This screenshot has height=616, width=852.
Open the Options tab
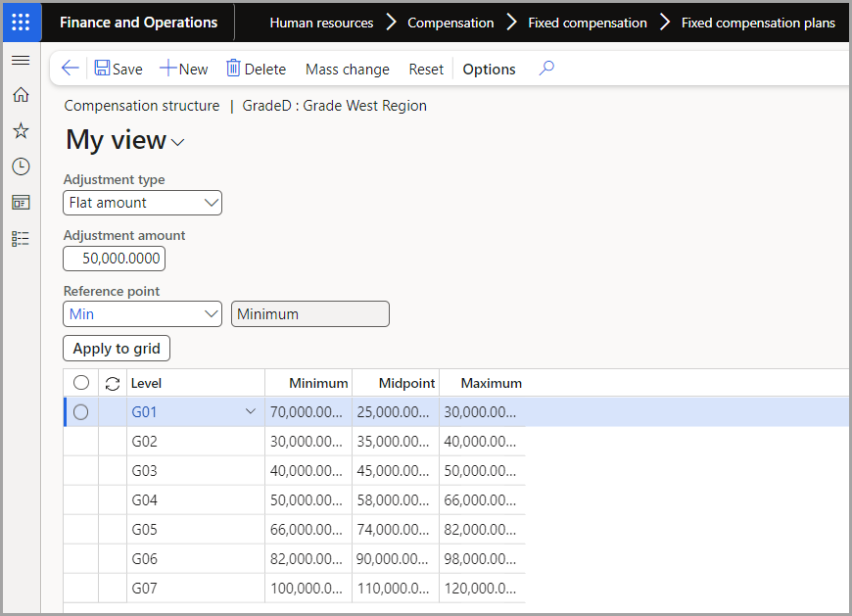(489, 69)
